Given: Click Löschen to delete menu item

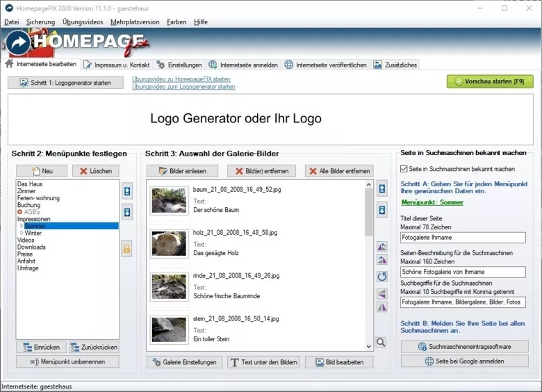Looking at the screenshot, I should pyautogui.click(x=96, y=171).
